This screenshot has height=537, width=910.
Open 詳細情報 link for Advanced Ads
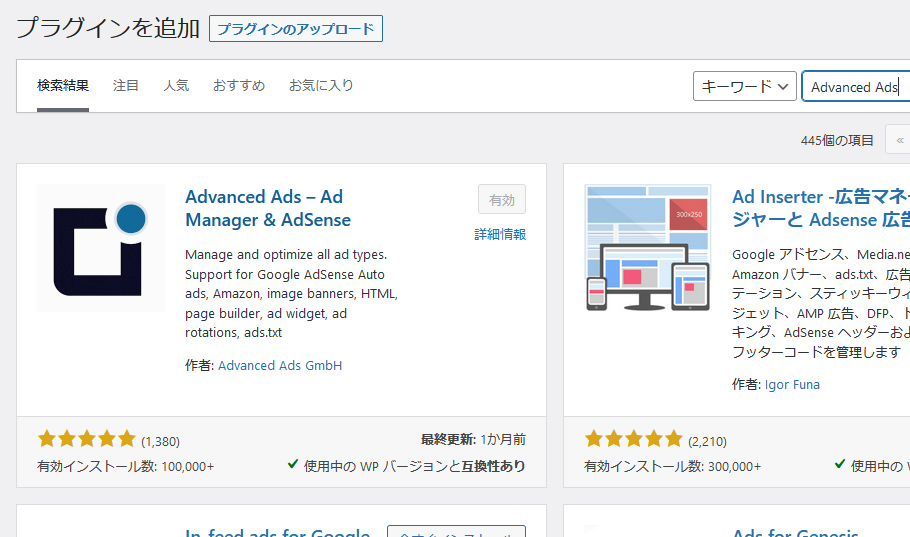(x=500, y=234)
